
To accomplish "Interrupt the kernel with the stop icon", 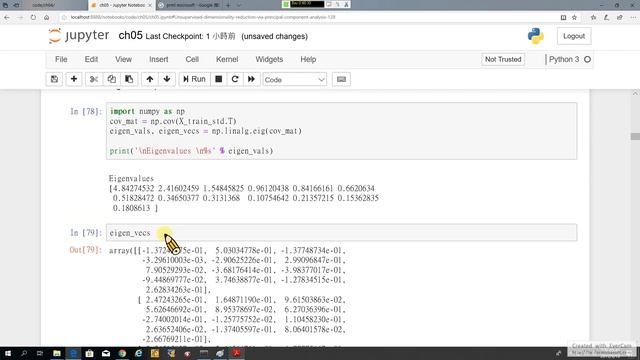I will point(219,79).
